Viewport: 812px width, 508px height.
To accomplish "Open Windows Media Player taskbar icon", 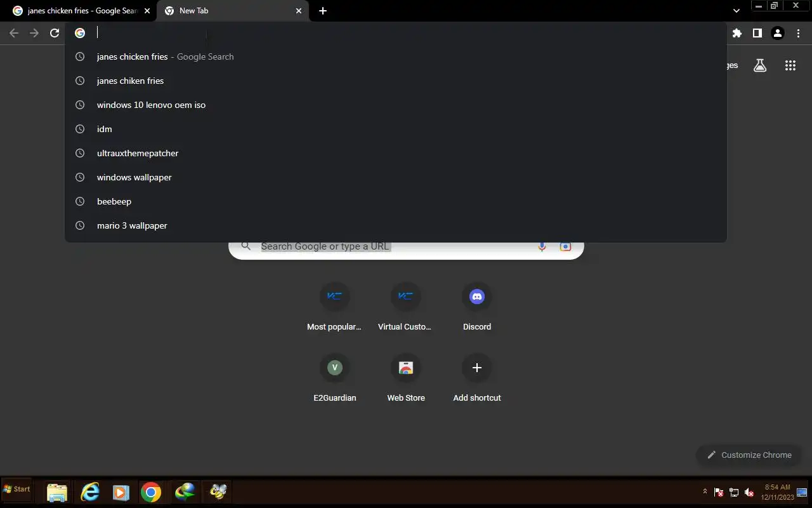I will [x=121, y=492].
